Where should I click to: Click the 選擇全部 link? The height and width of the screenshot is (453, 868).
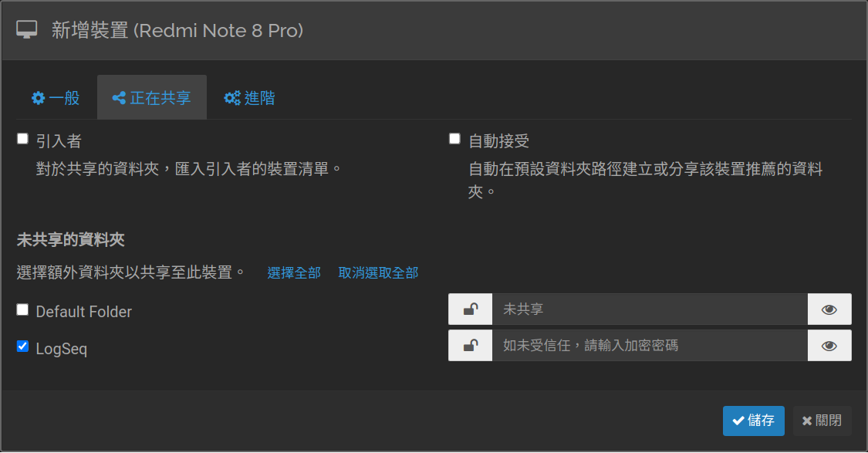[x=294, y=272]
